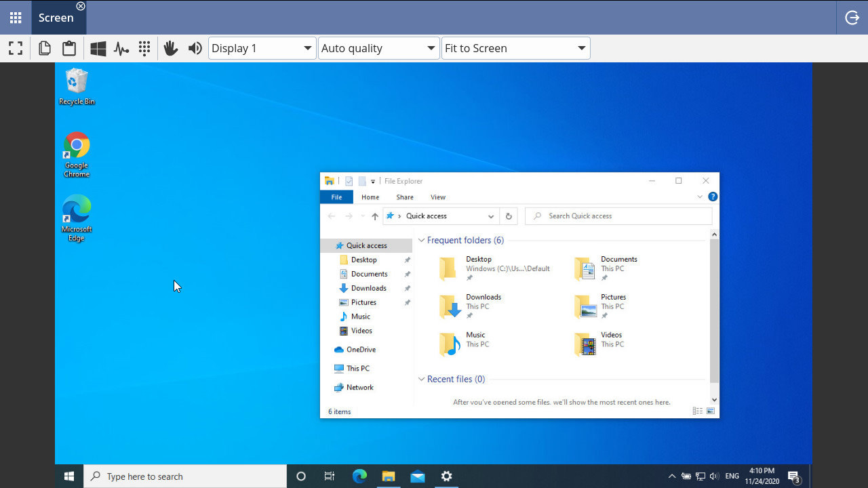Click inside the Search Quick access box
This screenshot has height=488, width=868.
pyautogui.click(x=610, y=216)
